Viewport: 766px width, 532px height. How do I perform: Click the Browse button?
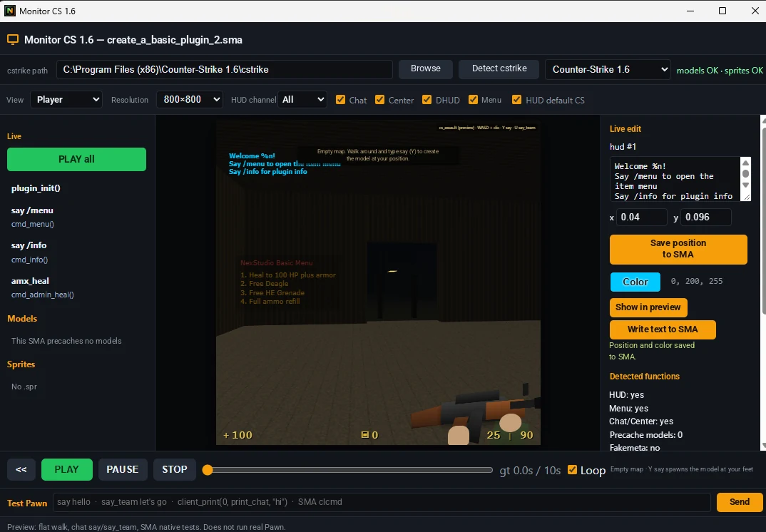pos(426,69)
